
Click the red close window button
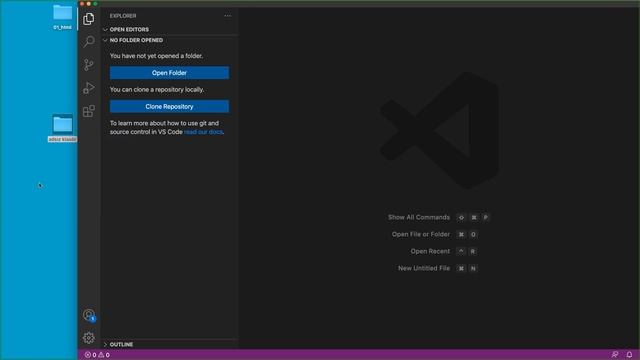[x=82, y=4]
